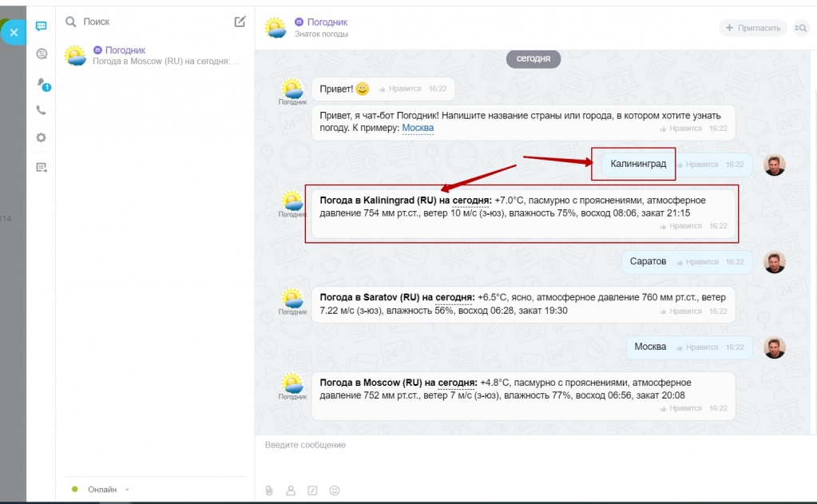Screen dimensions: 817x504
Task: Like the Москва message
Action: [x=697, y=347]
